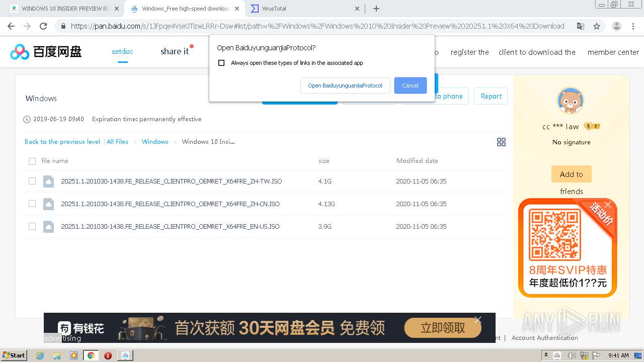The width and height of the screenshot is (644, 362).
Task: Click the All Files breadcrumb
Action: [x=117, y=142]
